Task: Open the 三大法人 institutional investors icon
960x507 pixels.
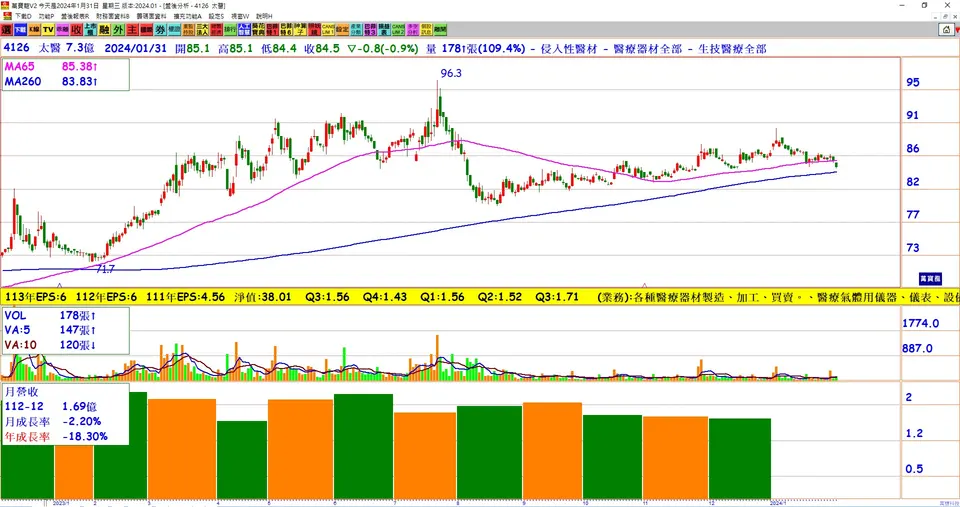Action: 202,29
